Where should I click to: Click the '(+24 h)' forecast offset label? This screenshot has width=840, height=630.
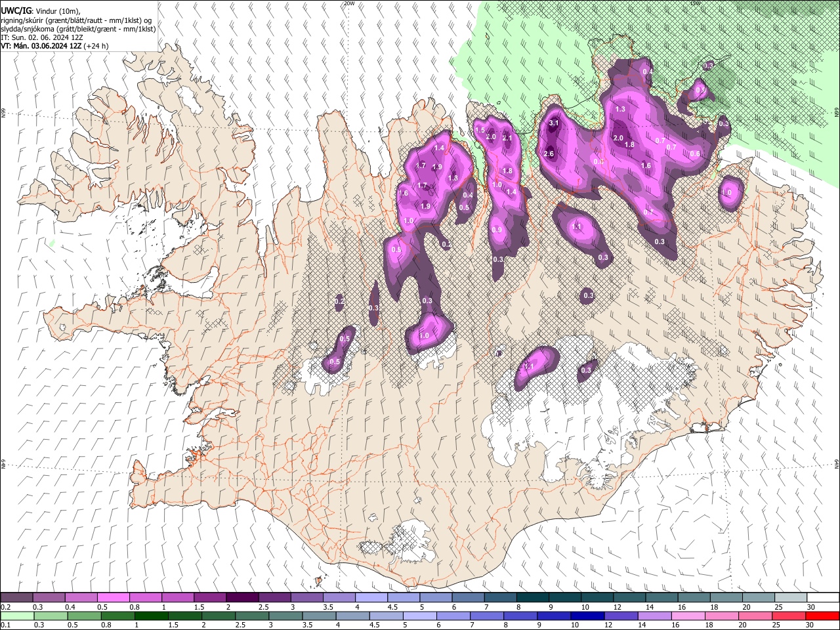coord(96,46)
